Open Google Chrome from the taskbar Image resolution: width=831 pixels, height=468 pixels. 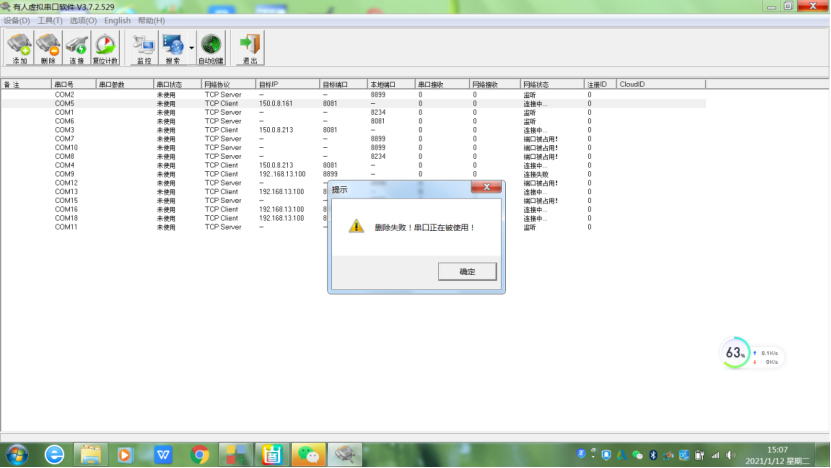tap(200, 455)
